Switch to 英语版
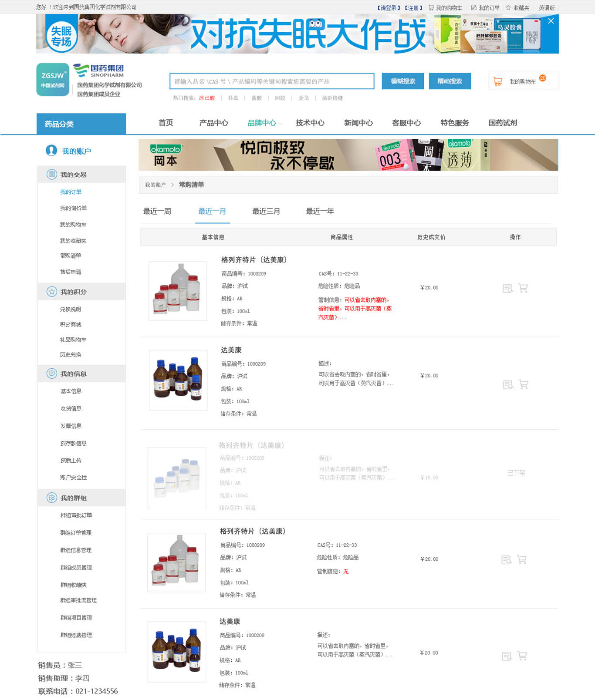 click(x=547, y=8)
